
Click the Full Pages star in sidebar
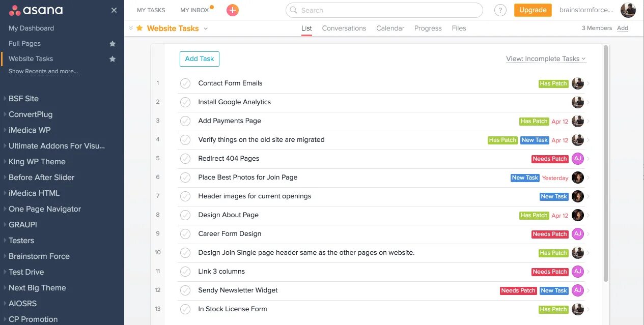(x=113, y=44)
